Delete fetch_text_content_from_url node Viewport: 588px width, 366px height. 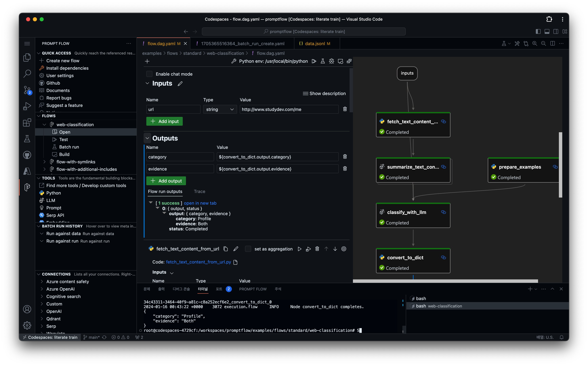tap(317, 249)
